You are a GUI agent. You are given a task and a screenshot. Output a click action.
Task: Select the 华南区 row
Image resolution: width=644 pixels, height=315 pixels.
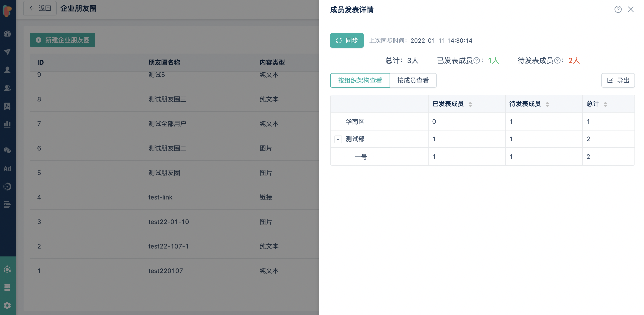(x=482, y=122)
